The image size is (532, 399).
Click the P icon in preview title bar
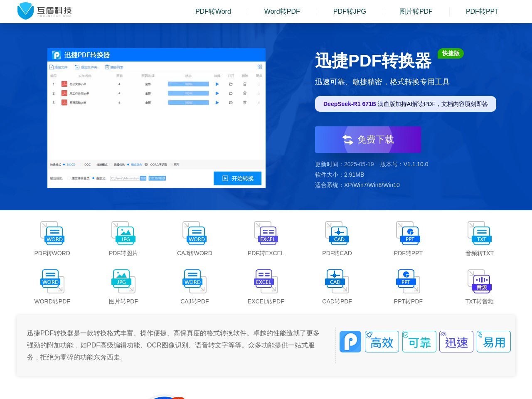tap(57, 55)
